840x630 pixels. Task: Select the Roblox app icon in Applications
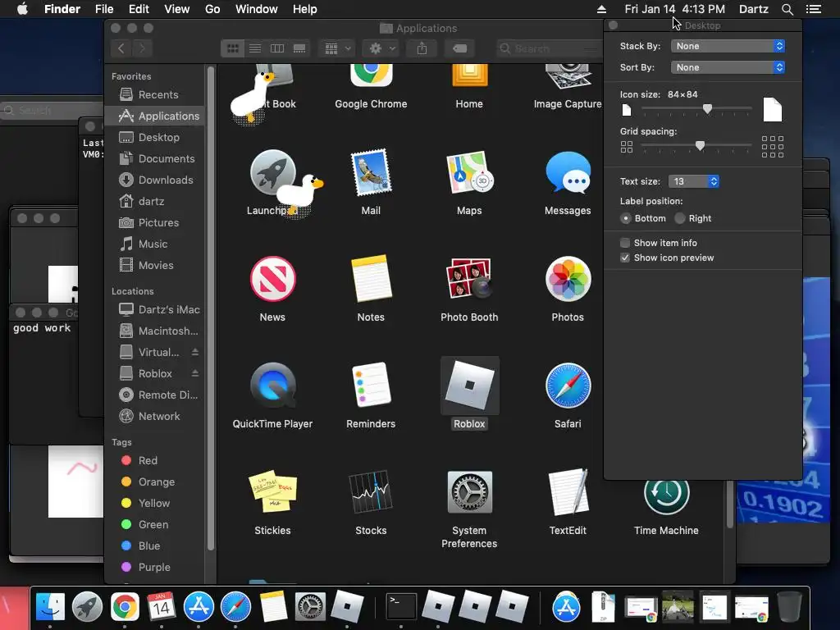coord(469,386)
